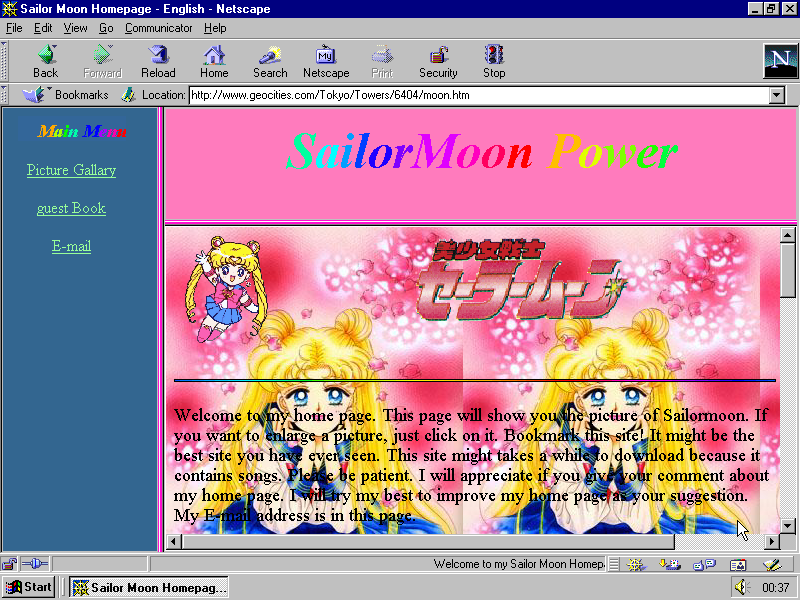Click the page proxy icon beside Location
The height and width of the screenshot is (600, 800).
tap(128, 95)
